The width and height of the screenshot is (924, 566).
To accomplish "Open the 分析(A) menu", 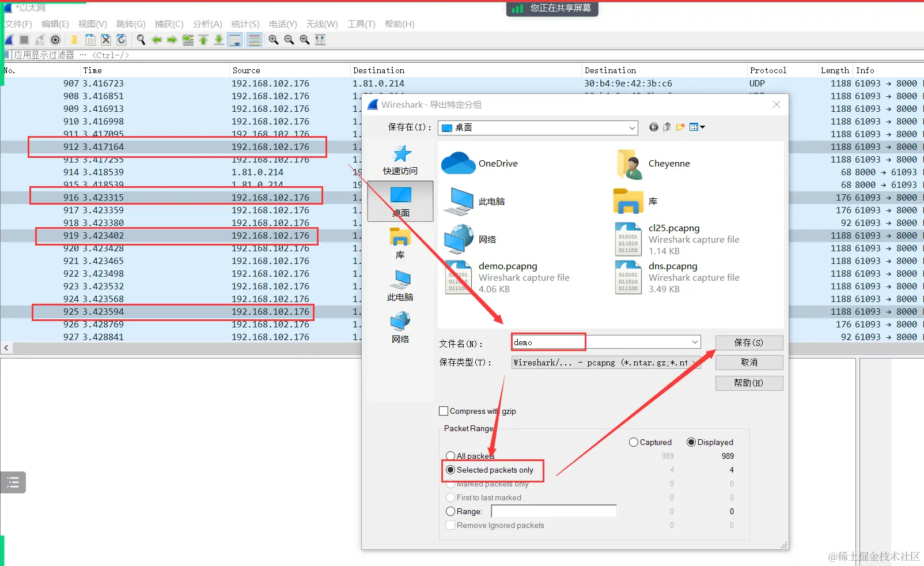I will pyautogui.click(x=207, y=24).
